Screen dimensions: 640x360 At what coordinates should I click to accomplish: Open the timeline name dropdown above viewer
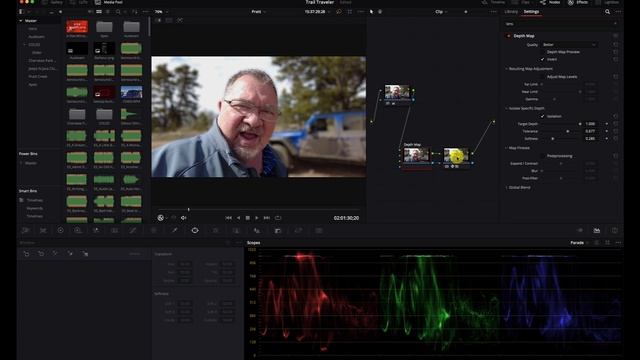point(258,12)
